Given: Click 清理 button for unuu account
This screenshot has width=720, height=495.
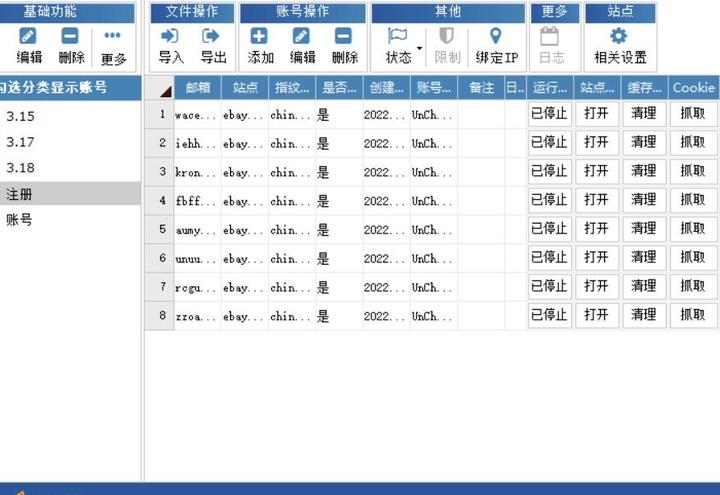Looking at the screenshot, I should click(644, 258).
